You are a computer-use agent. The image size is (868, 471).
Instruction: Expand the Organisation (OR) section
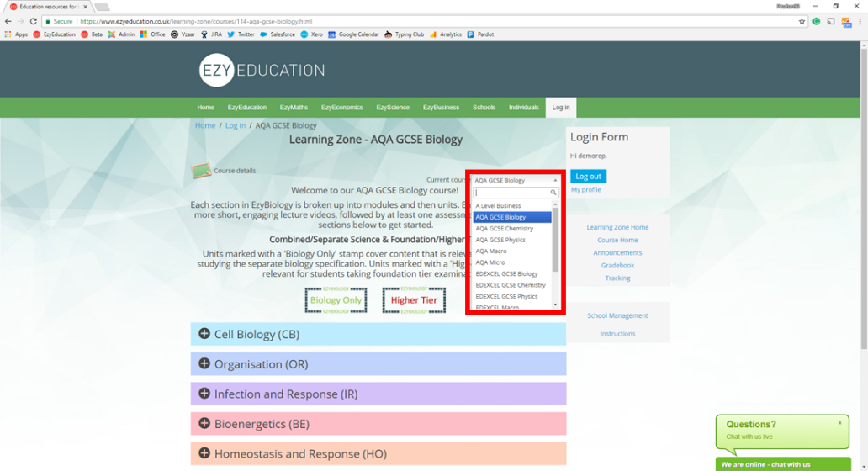[x=378, y=364]
